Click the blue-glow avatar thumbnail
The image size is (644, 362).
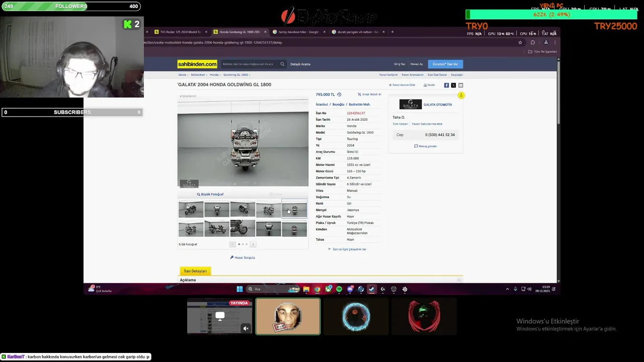point(356,317)
